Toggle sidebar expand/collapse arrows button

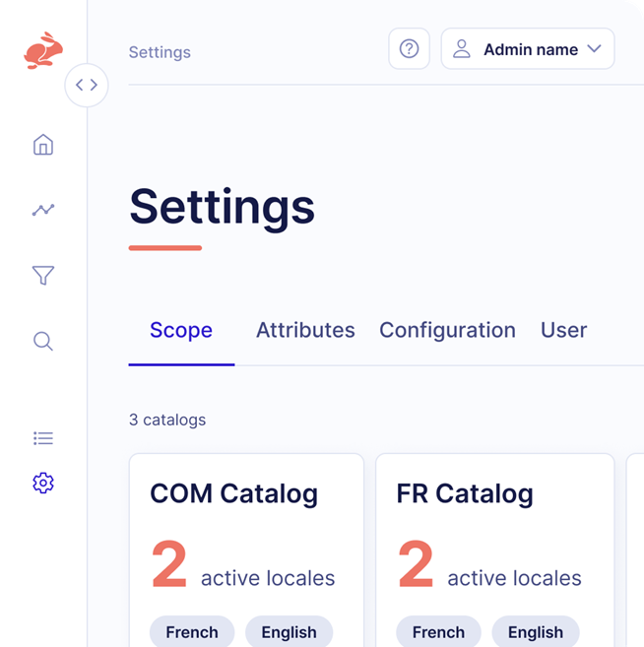tap(87, 85)
